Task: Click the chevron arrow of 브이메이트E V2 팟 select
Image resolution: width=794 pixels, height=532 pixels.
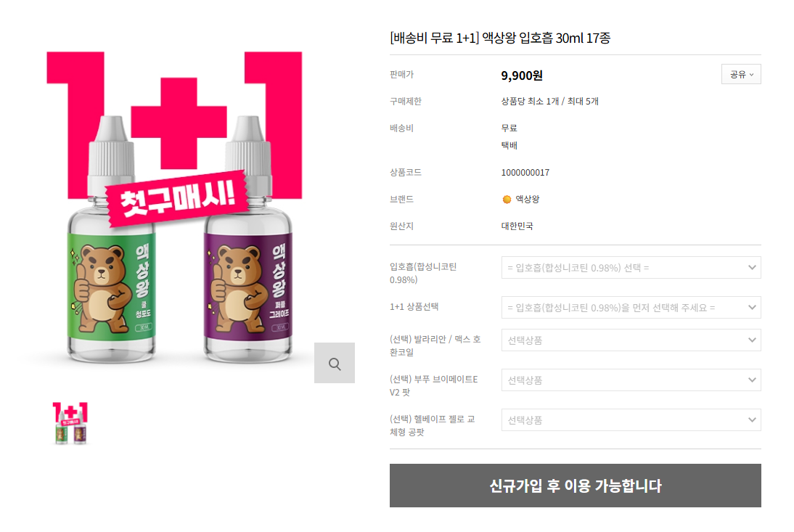Action: [752, 380]
